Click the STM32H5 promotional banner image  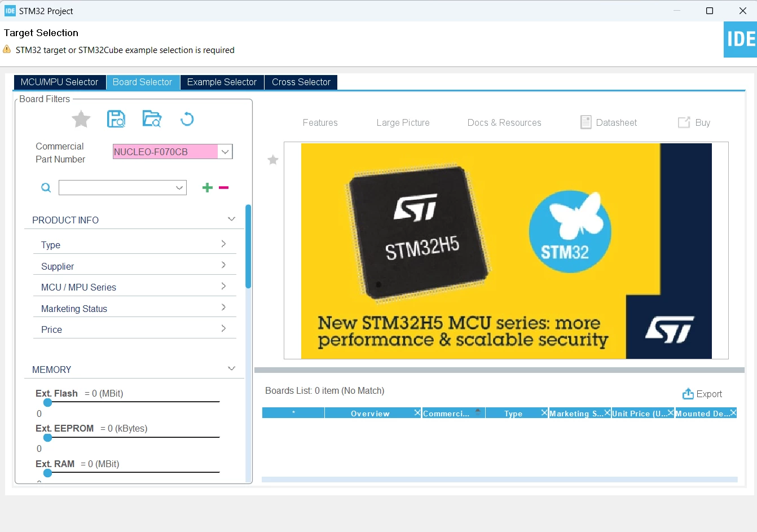coord(506,250)
